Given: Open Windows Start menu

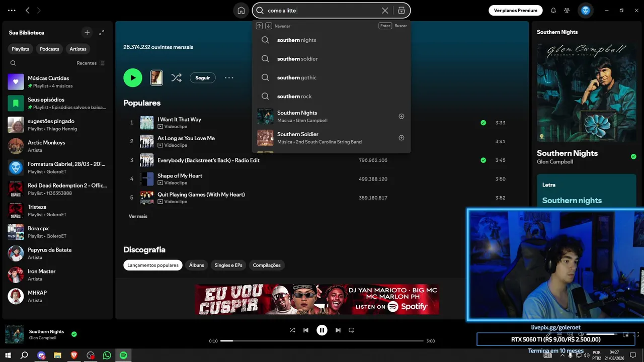Looking at the screenshot, I should coord(8,355).
